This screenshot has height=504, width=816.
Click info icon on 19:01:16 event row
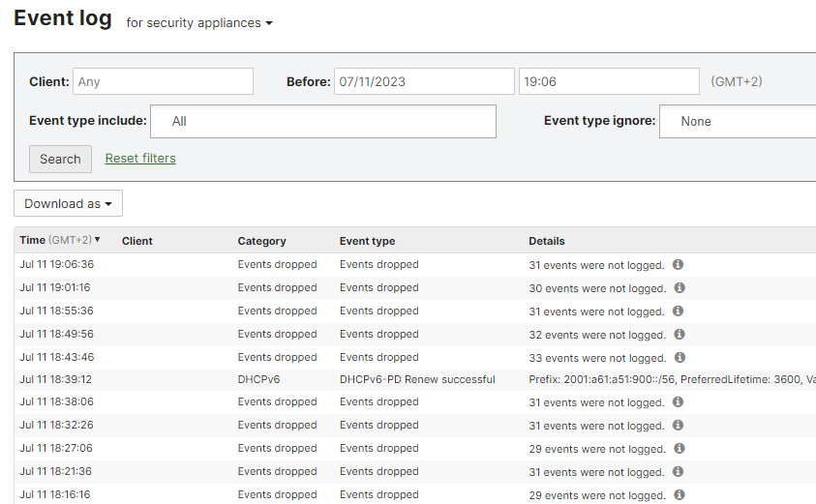(680, 287)
